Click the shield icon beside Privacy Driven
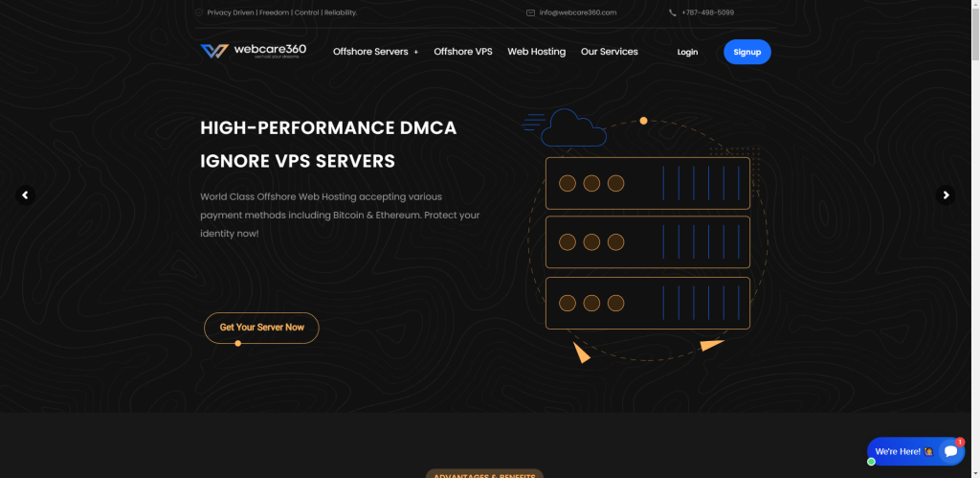 point(199,12)
